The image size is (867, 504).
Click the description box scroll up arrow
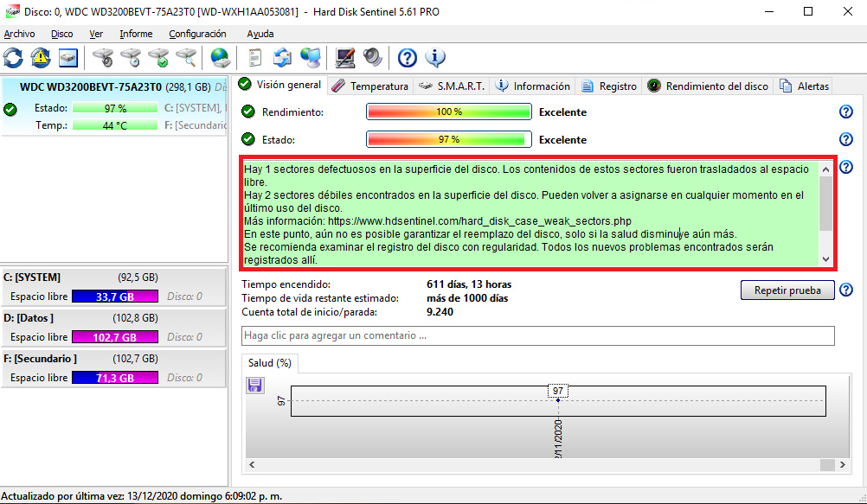tap(825, 169)
